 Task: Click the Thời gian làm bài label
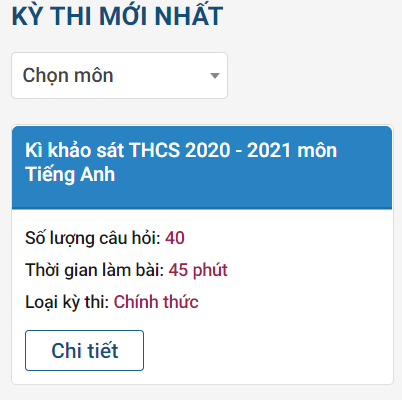pos(95,270)
